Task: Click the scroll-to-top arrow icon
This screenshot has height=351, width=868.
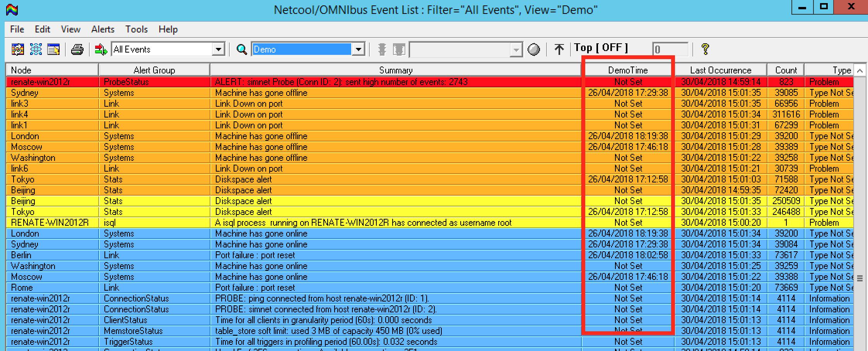Action: [x=559, y=49]
